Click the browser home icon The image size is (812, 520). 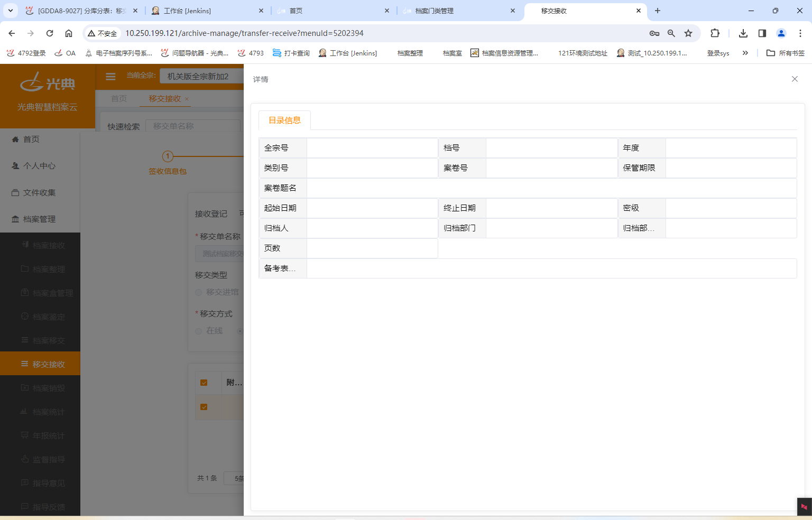pyautogui.click(x=69, y=33)
